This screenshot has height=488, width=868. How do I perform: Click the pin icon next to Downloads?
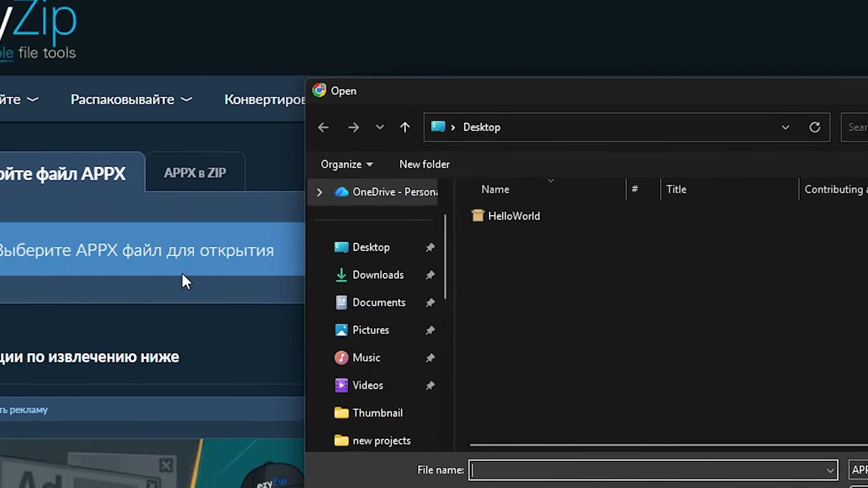(430, 275)
